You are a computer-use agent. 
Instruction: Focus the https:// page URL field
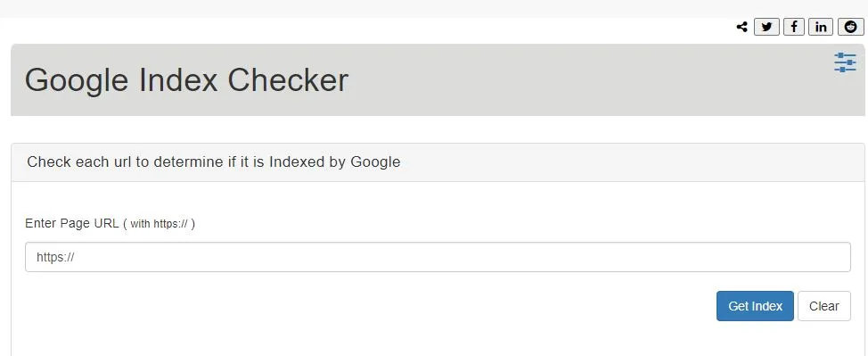[x=438, y=257]
